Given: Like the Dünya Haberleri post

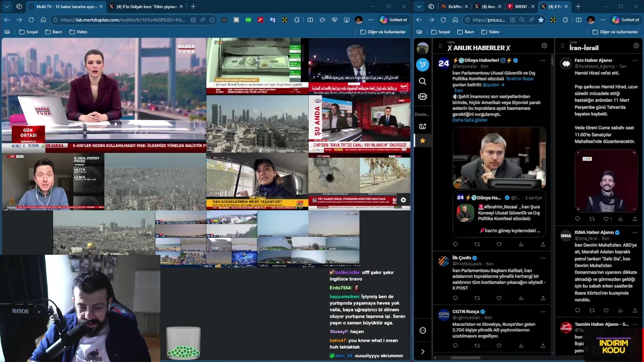Looking at the screenshot, I should (499, 244).
